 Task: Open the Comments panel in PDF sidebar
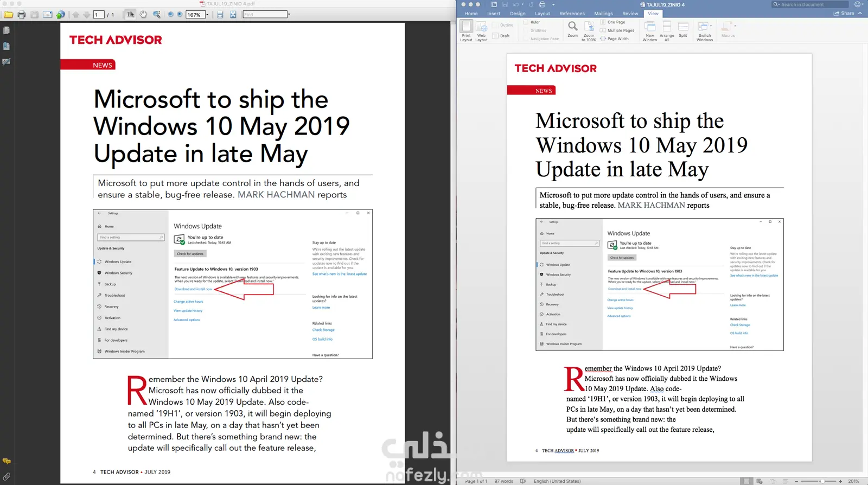coord(7,461)
